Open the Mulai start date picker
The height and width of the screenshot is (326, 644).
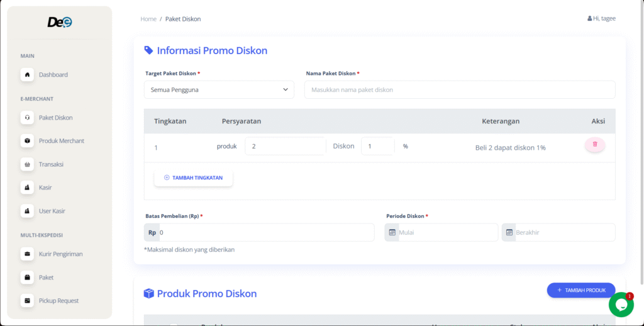point(448,232)
